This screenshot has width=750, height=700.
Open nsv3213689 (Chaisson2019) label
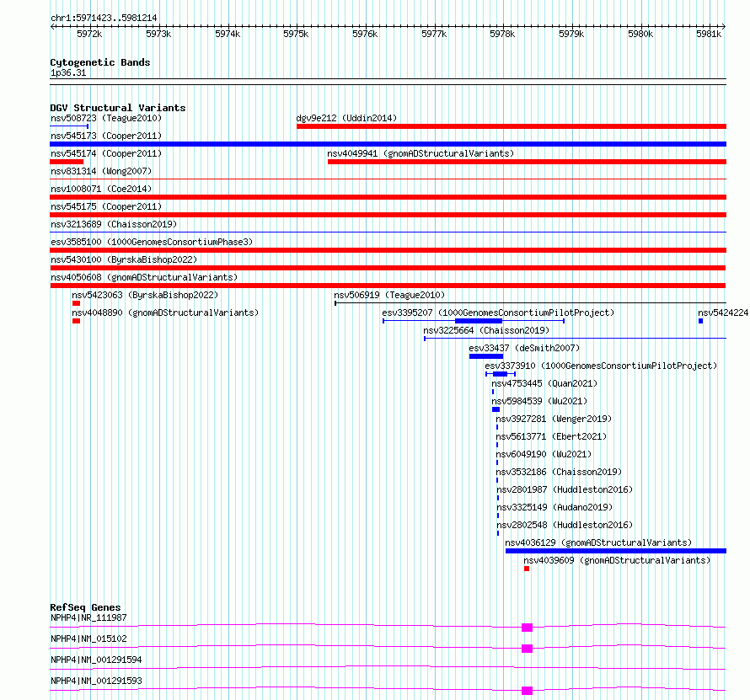click(114, 224)
